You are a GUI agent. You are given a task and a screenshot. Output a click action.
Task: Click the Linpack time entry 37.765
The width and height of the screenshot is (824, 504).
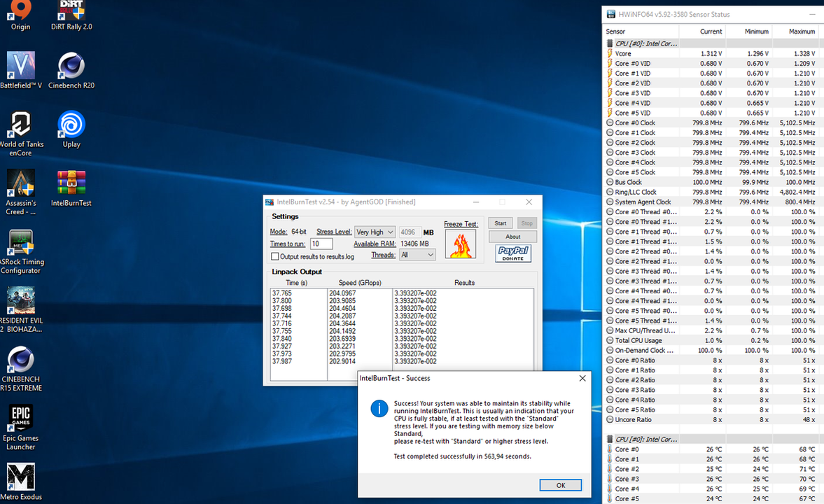(281, 293)
